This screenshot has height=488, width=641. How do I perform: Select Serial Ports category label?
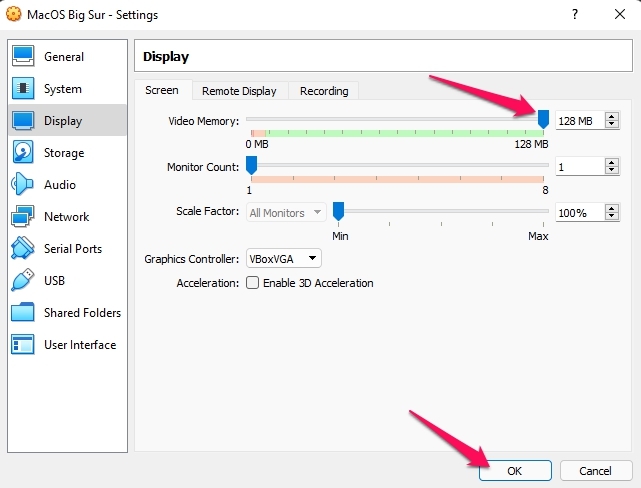[73, 248]
